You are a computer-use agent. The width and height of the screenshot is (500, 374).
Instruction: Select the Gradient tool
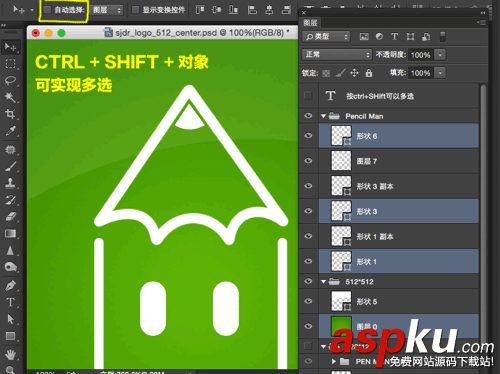pos(11,233)
